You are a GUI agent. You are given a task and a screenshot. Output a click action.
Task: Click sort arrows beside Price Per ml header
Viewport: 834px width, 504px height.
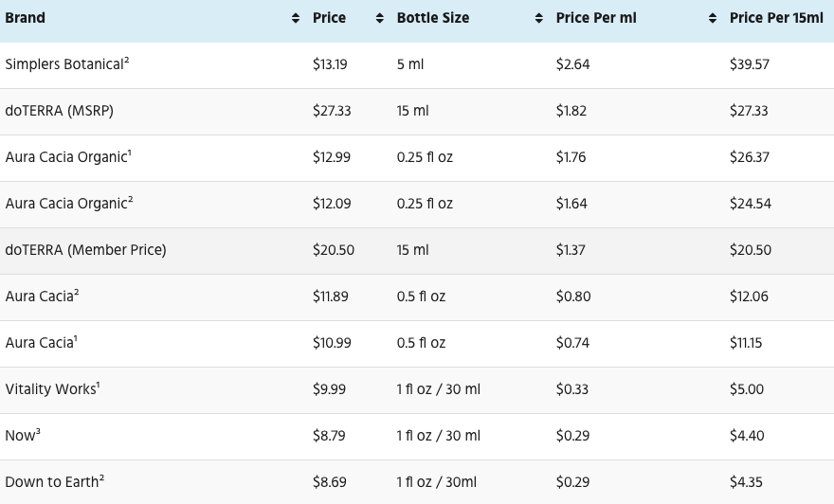click(x=713, y=19)
